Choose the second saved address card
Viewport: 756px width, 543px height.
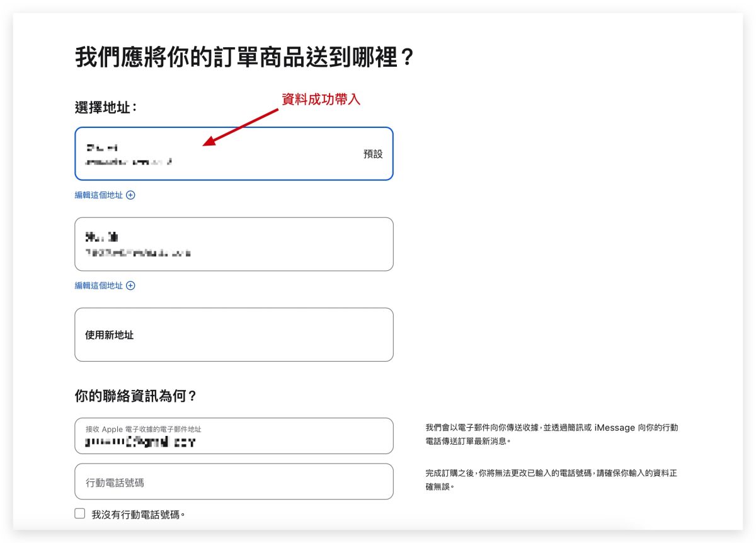coord(234,244)
